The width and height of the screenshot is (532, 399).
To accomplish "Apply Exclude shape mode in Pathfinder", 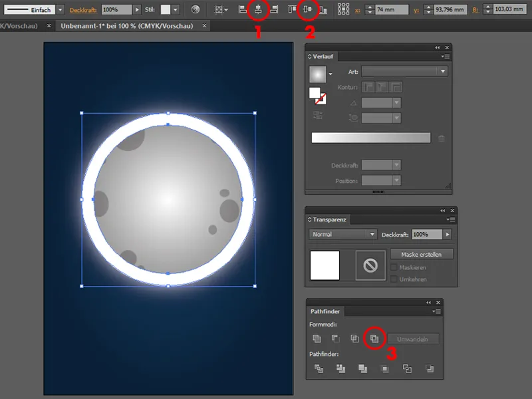I will coord(374,338).
